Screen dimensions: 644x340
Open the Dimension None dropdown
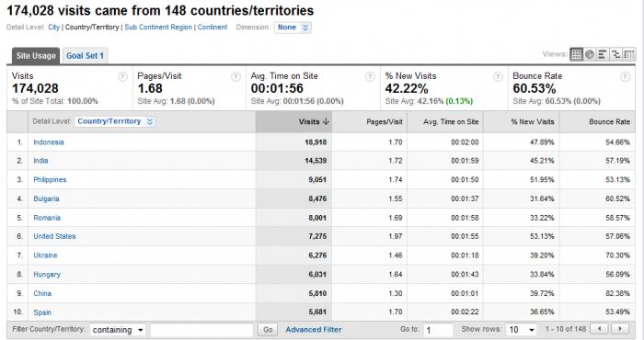[x=293, y=28]
